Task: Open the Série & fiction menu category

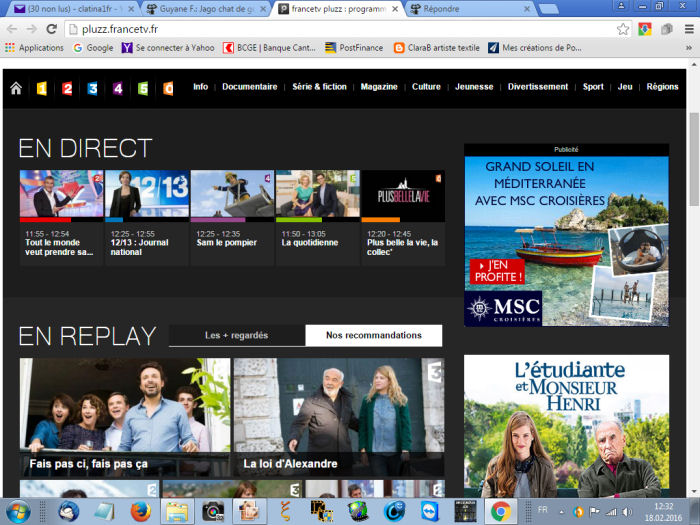Action: click(x=319, y=87)
